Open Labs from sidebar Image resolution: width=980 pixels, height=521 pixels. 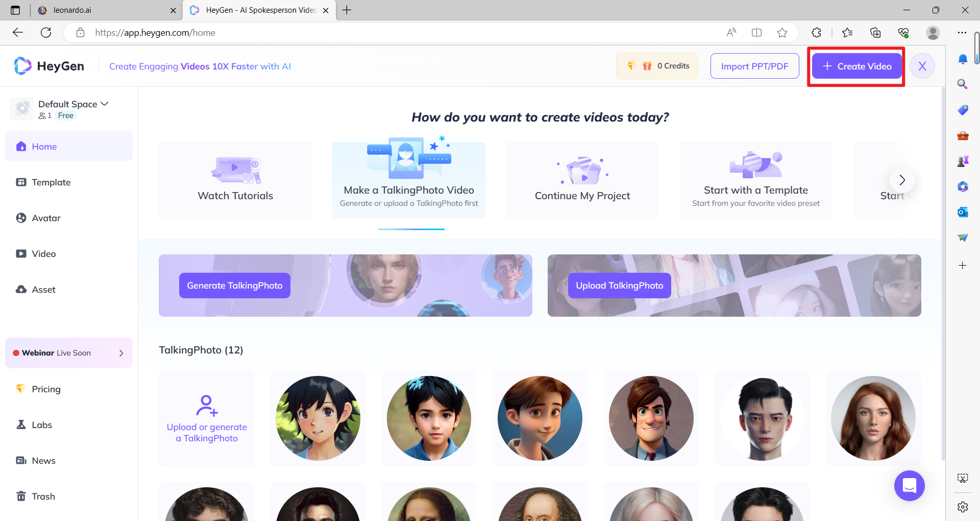tap(69, 425)
